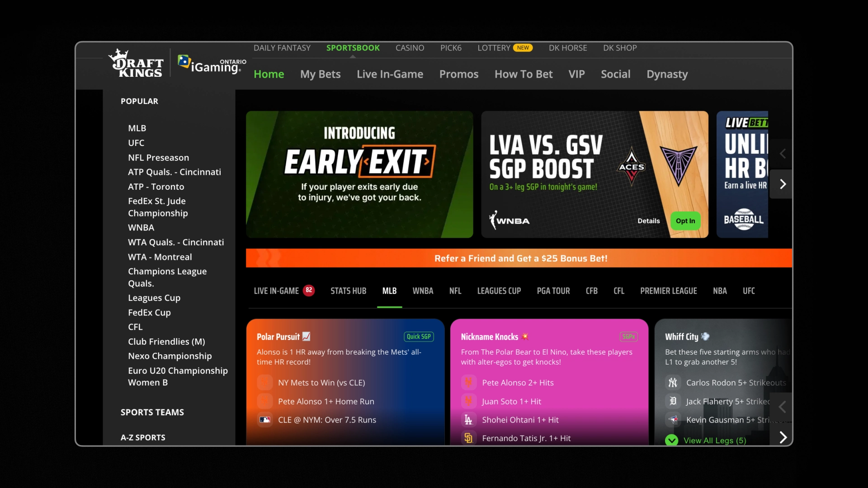This screenshot has width=868, height=488.
Task: Click the Mets icon beside Juan Soto 1+ Hit
Action: point(469,401)
